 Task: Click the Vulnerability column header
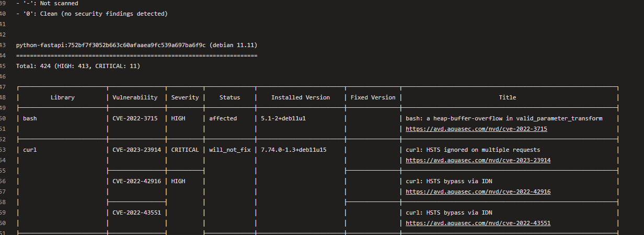pyautogui.click(x=135, y=97)
